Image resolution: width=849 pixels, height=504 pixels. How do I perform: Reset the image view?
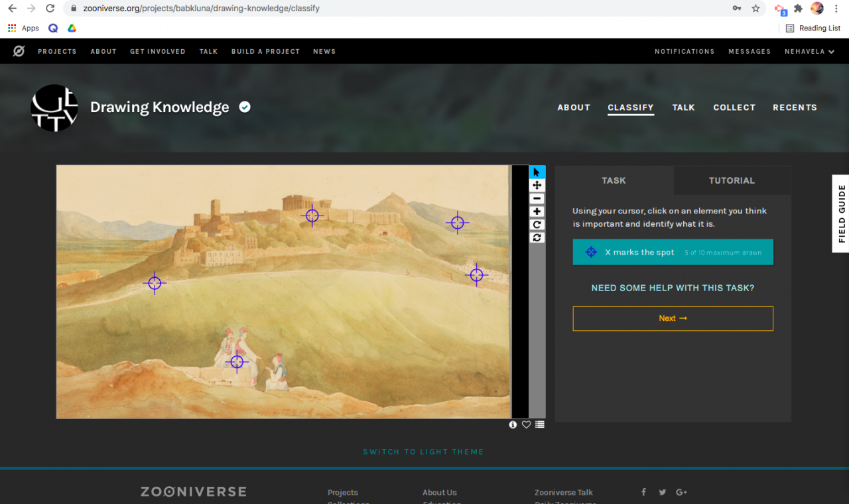537,237
